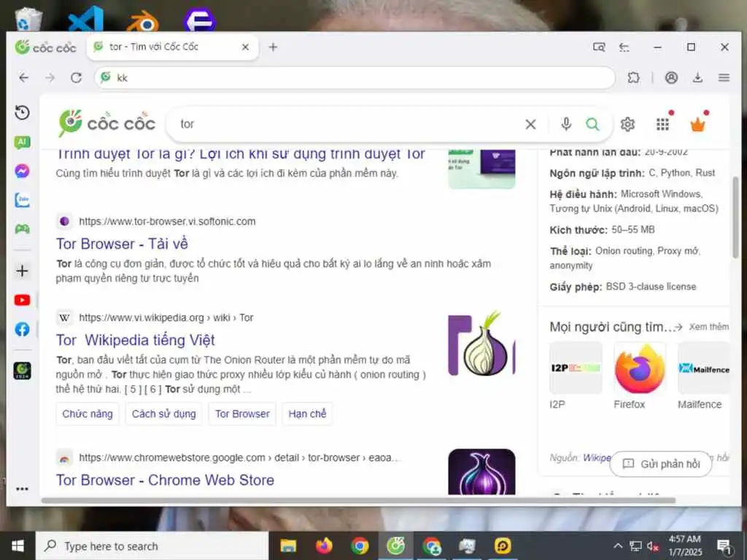Screen dimensions: 747x560
Task: Open Firefox from the taskbar
Action: pos(324,545)
